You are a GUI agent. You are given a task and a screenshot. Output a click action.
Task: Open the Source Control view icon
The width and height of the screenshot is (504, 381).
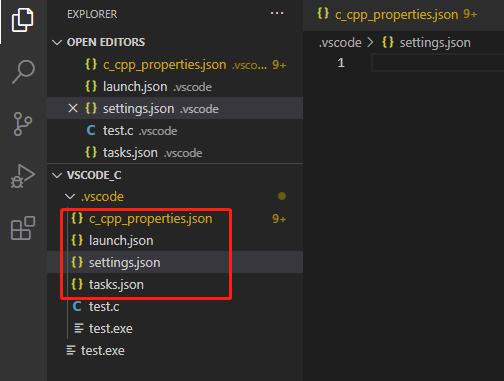coord(23,124)
